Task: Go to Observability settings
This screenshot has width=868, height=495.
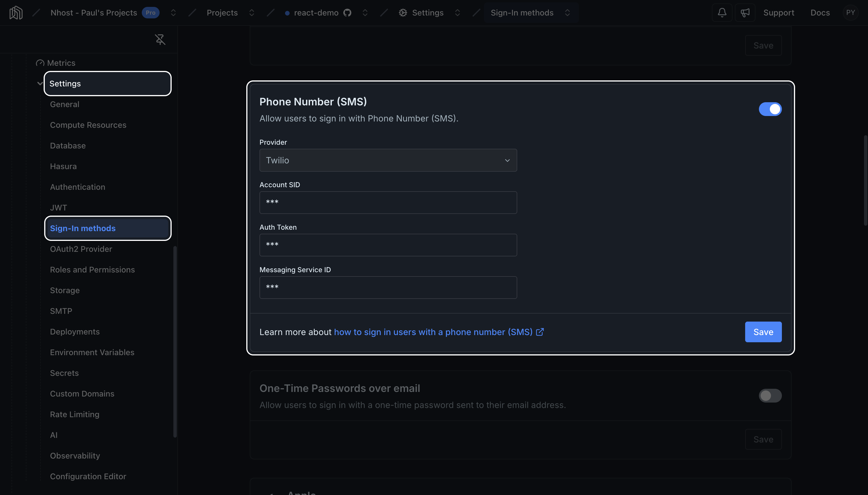Action: click(x=75, y=456)
